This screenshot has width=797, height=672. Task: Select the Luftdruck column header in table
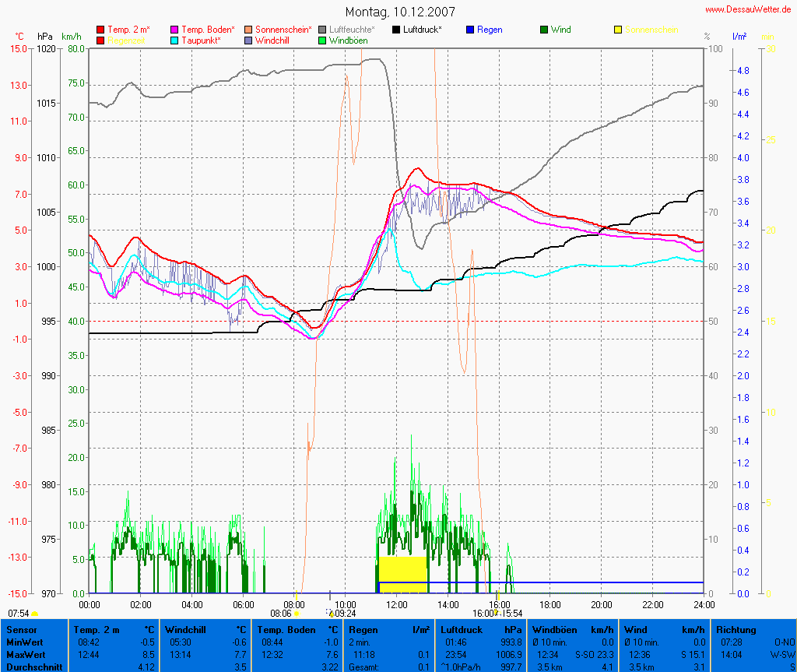[x=462, y=629]
